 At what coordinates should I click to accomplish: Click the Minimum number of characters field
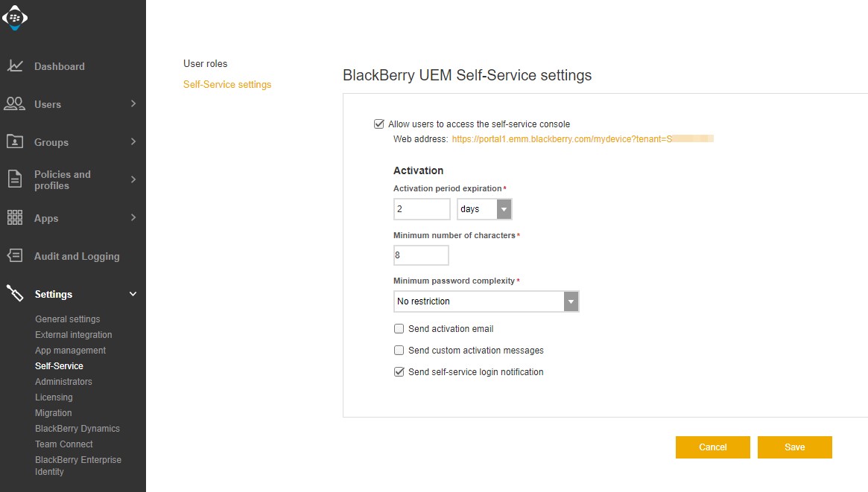421,255
